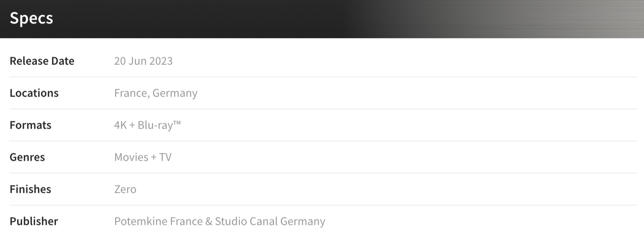644x238 pixels.
Task: Open the Potemkine France & Studio Canal Germany publisher
Action: tap(220, 221)
